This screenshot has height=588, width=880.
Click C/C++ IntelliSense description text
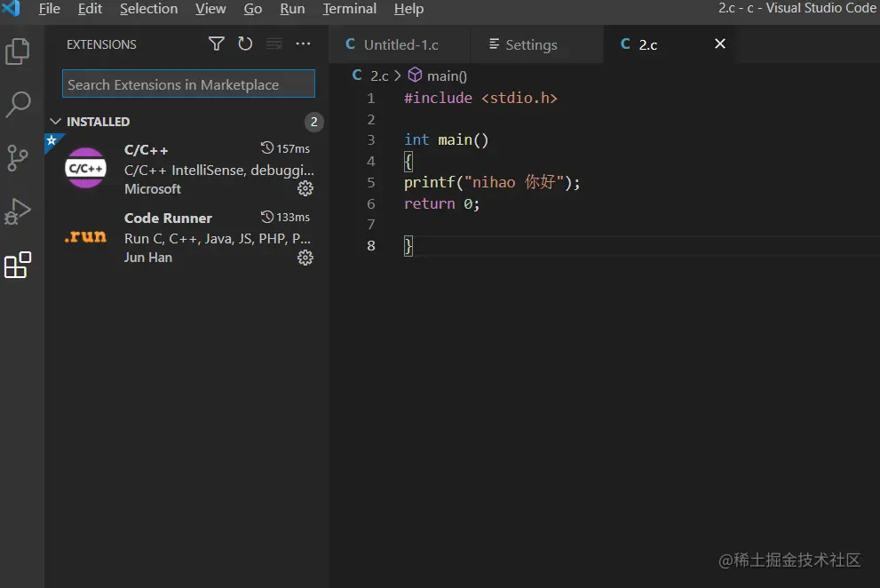218,171
